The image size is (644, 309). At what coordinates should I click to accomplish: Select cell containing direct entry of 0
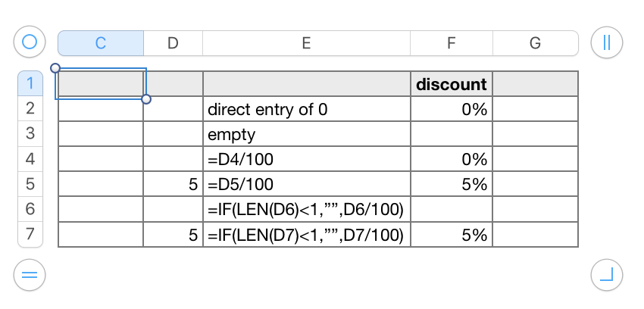pyautogui.click(x=306, y=109)
